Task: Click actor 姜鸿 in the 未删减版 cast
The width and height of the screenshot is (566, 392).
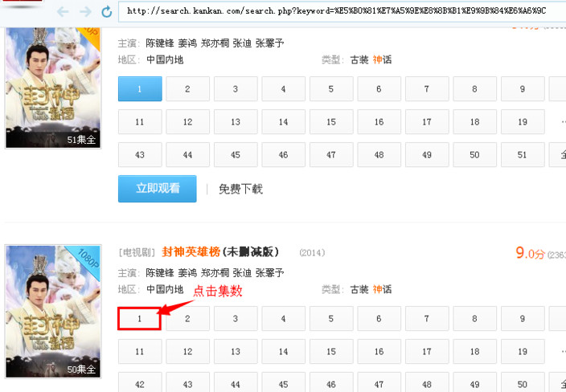Action: [187, 272]
